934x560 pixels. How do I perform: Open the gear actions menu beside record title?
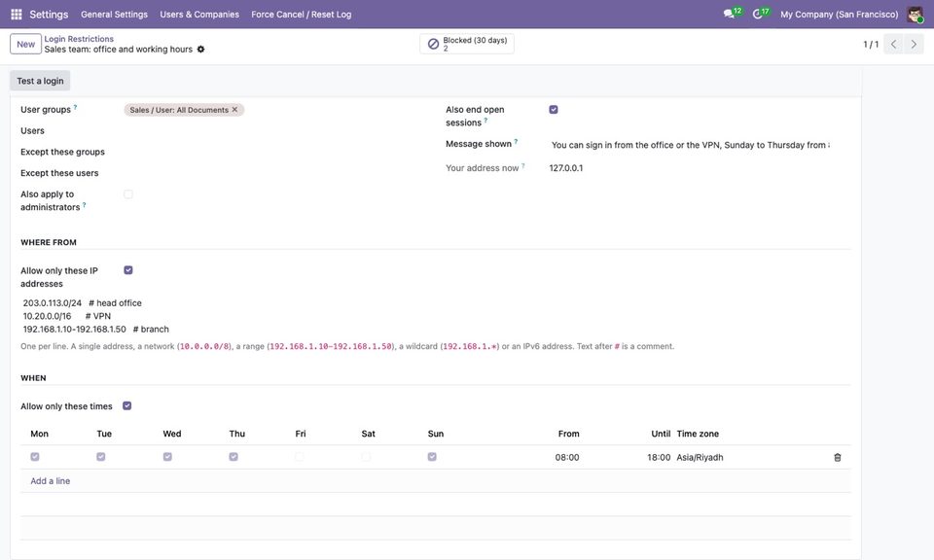tap(200, 50)
